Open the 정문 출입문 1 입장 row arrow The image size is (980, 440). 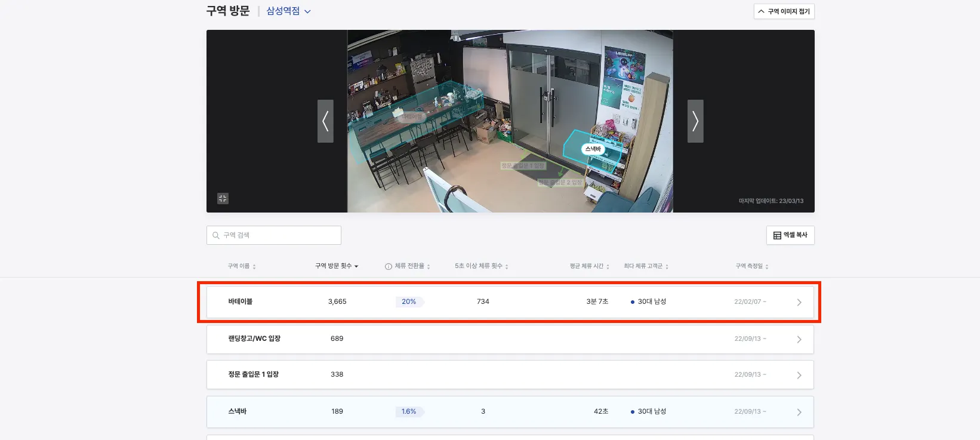[799, 375]
